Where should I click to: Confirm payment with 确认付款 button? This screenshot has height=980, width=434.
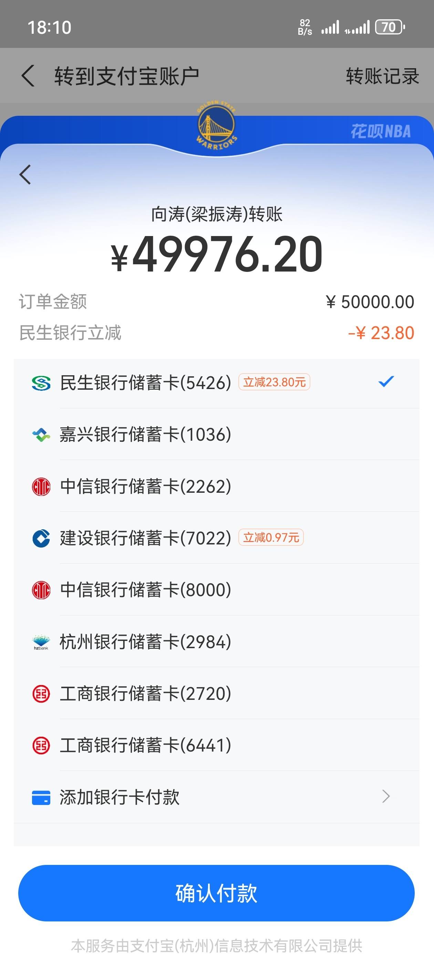click(216, 893)
